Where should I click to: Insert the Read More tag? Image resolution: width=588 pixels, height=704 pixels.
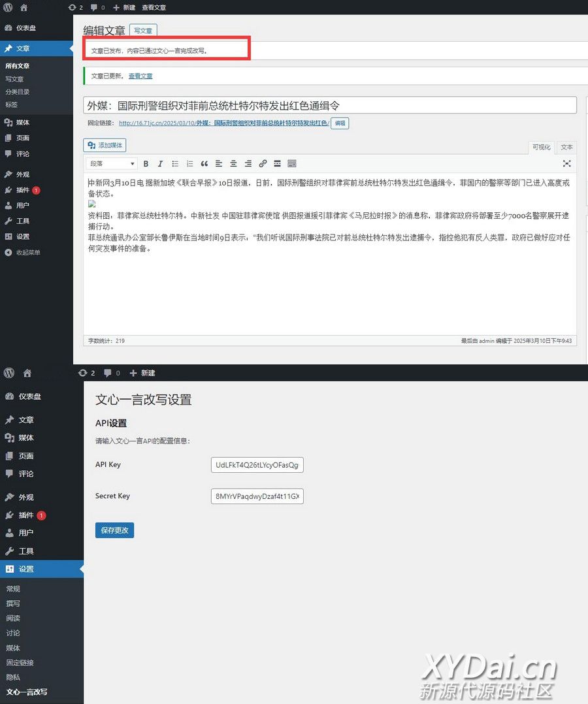tap(277, 164)
